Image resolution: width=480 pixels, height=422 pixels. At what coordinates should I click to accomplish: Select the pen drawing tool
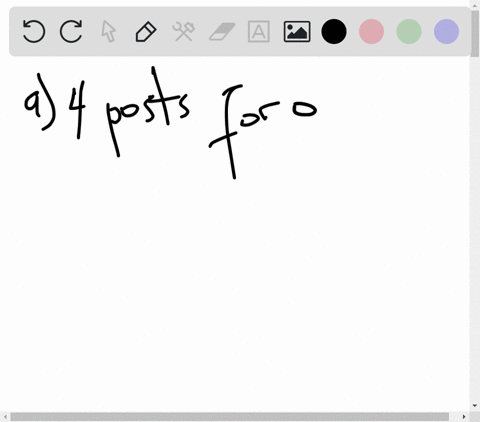[146, 31]
